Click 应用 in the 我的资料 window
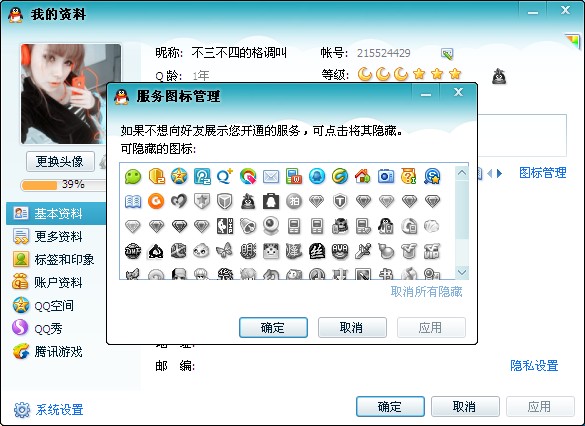This screenshot has height=426, width=585. tap(540, 406)
